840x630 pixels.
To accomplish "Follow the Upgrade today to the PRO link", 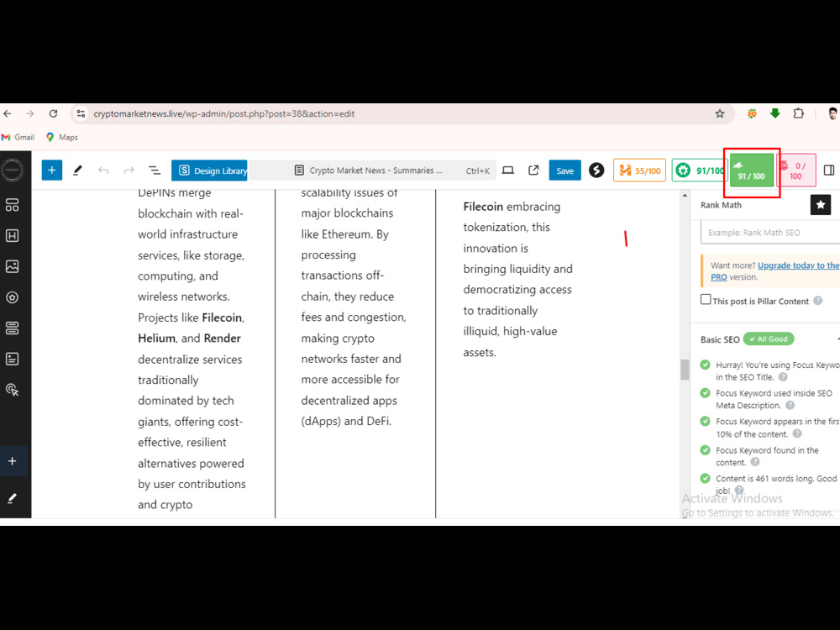I will pos(774,271).
